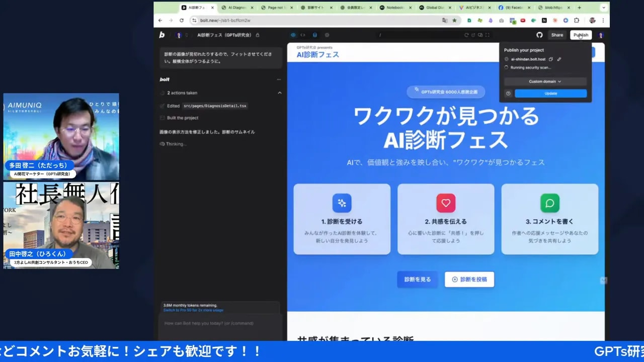Expand preview to fullscreen
The height and width of the screenshot is (362, 644).
point(487,35)
